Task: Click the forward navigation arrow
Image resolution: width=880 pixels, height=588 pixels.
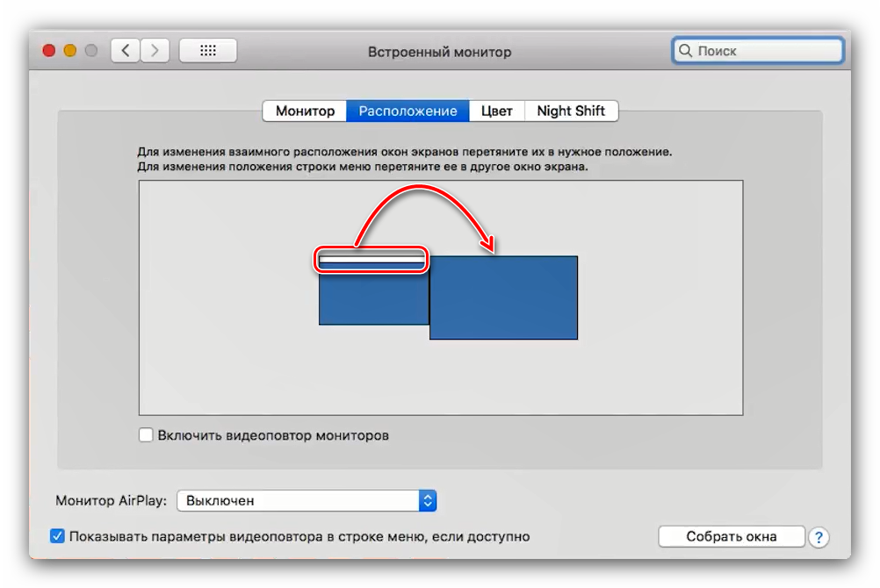Action: click(155, 51)
